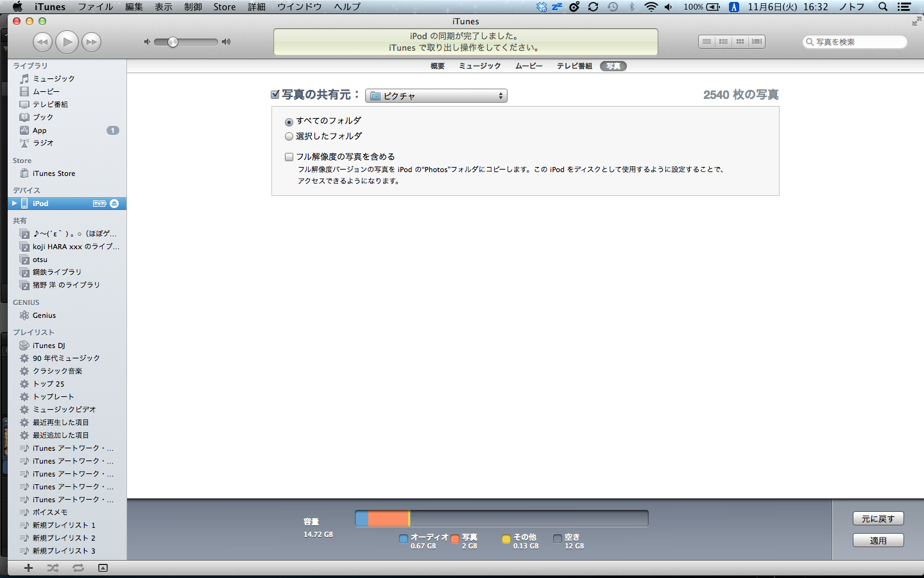
Task: Toggle repeat button at bottom
Action: pyautogui.click(x=78, y=568)
